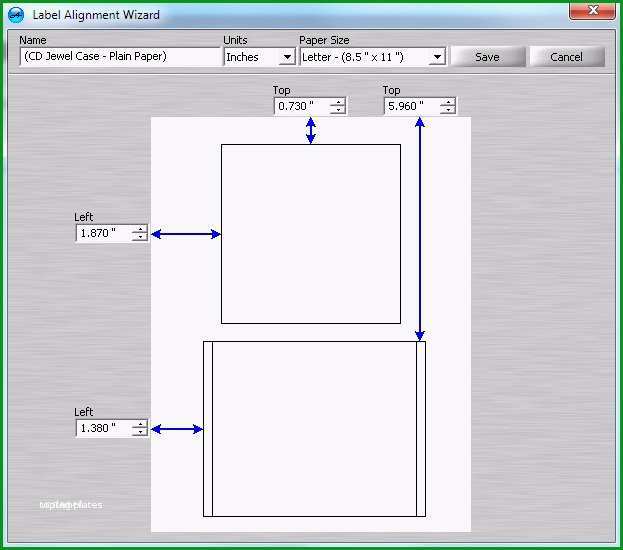Decrease the 1.870" Left value

point(140,237)
